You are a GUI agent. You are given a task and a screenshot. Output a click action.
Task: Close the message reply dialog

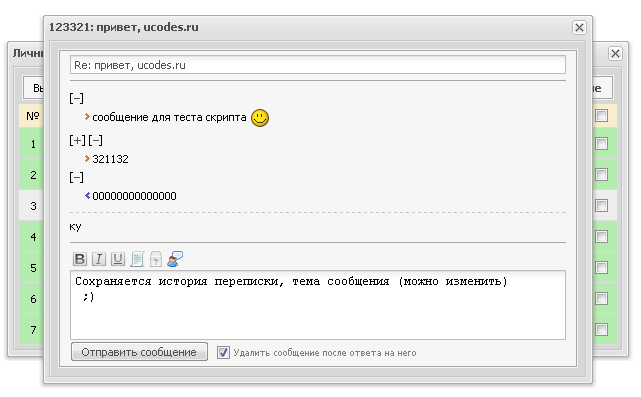579,27
